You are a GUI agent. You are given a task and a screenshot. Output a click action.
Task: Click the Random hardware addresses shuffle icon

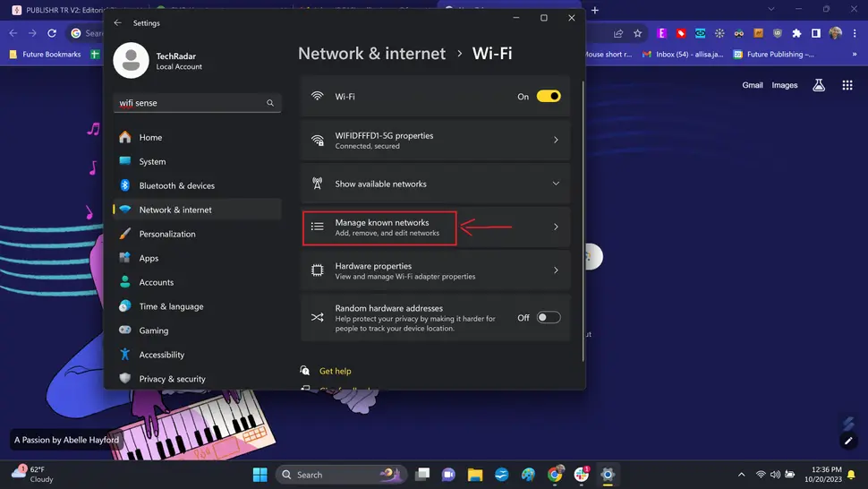coord(317,317)
